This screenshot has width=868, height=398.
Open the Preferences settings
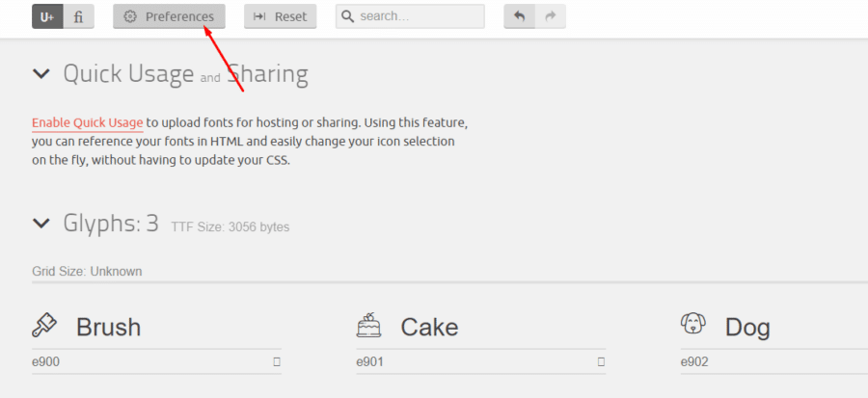[170, 16]
